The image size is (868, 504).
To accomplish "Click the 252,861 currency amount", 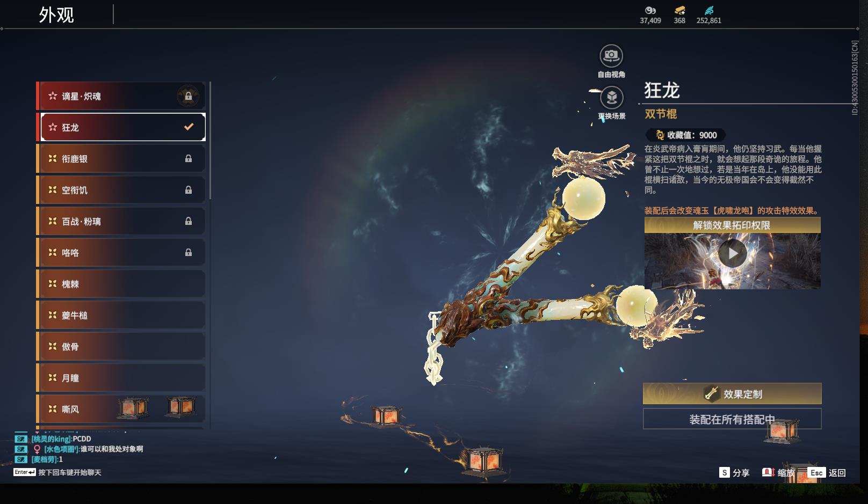I will pyautogui.click(x=709, y=20).
